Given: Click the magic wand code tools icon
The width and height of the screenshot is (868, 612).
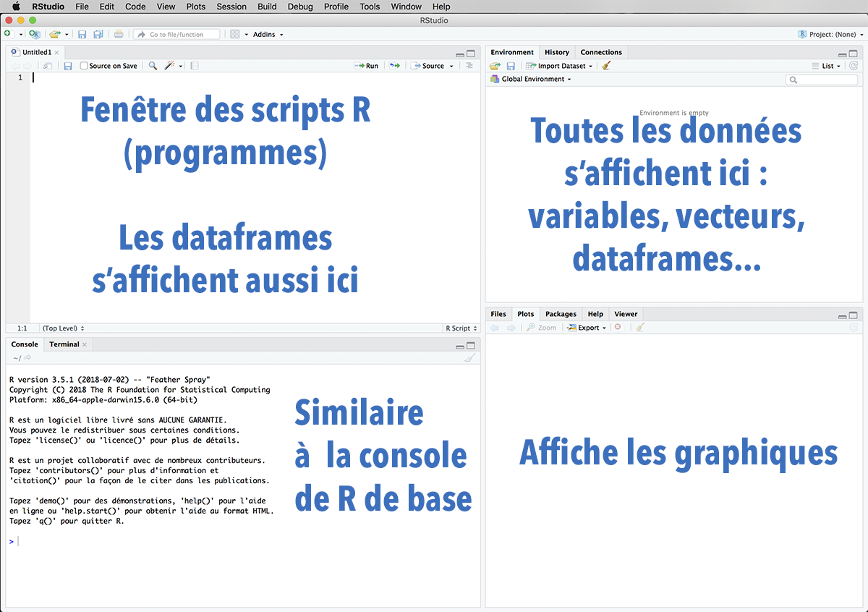Looking at the screenshot, I should pyautogui.click(x=170, y=66).
